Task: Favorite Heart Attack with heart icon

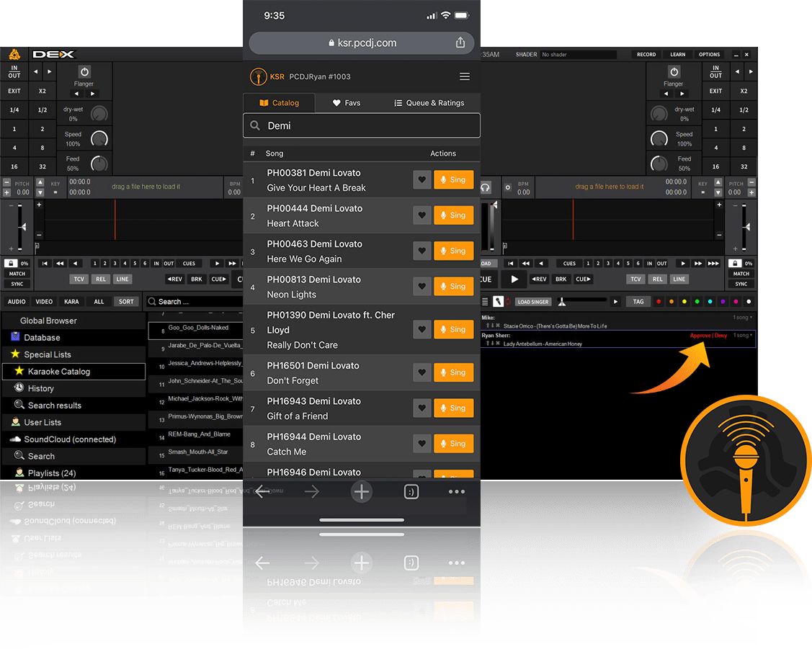Action: pyautogui.click(x=422, y=215)
